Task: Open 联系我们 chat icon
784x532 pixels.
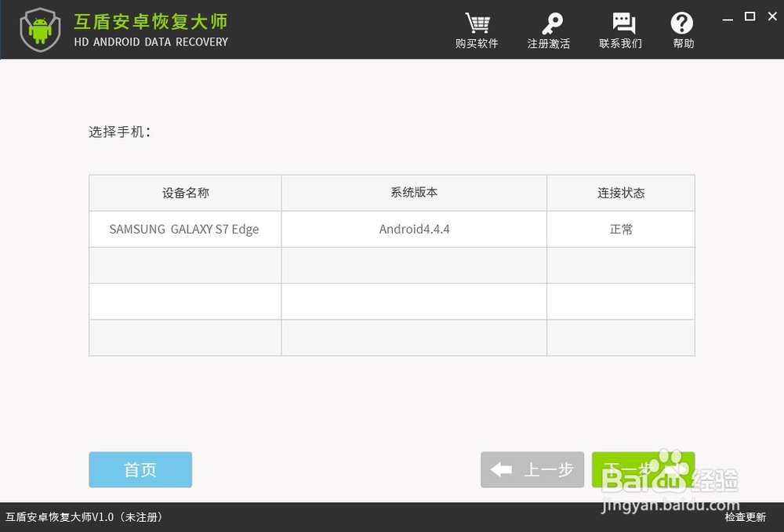Action: (x=623, y=24)
